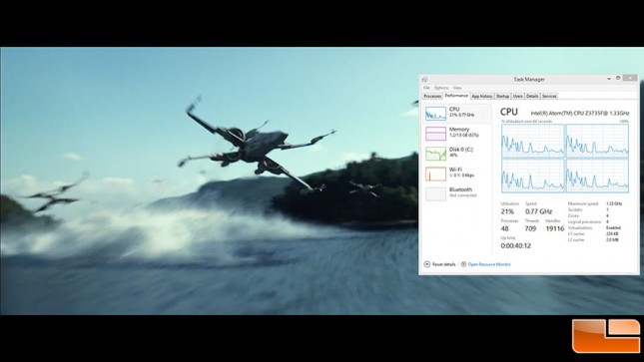644x362 pixels.
Task: Switch to the Details tab
Action: [x=532, y=96]
